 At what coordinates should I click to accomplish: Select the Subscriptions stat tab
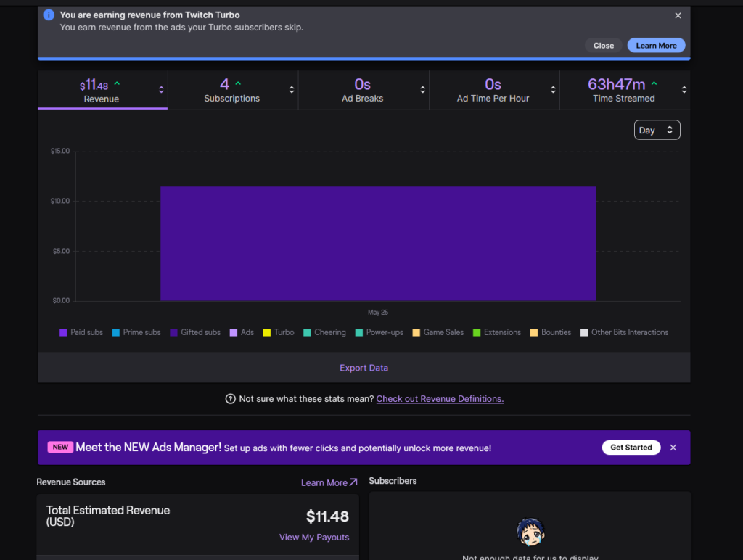point(233,90)
